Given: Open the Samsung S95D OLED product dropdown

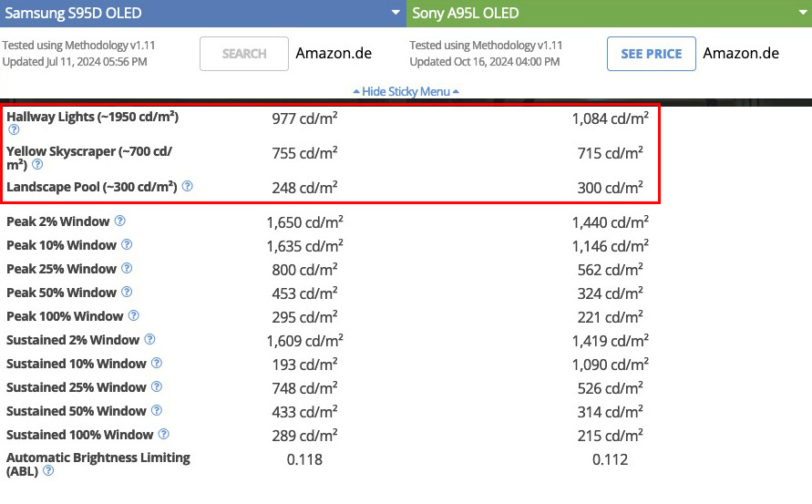Looking at the screenshot, I should click(x=395, y=13).
